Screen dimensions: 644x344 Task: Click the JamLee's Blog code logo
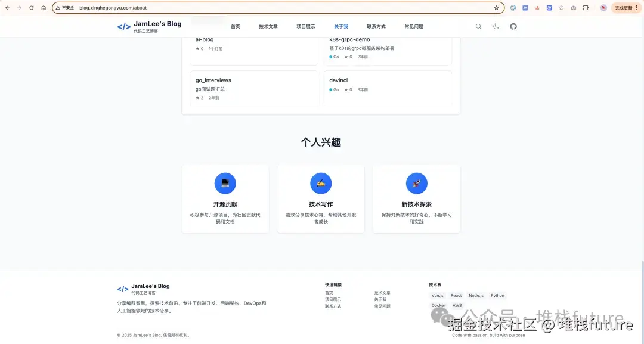(123, 26)
